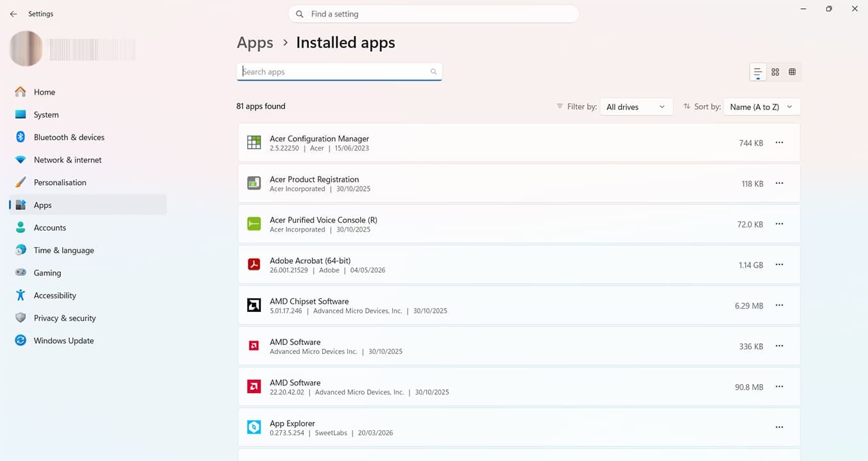Open more options for Adobe Acrobat
The image size is (868, 461).
coord(780,264)
